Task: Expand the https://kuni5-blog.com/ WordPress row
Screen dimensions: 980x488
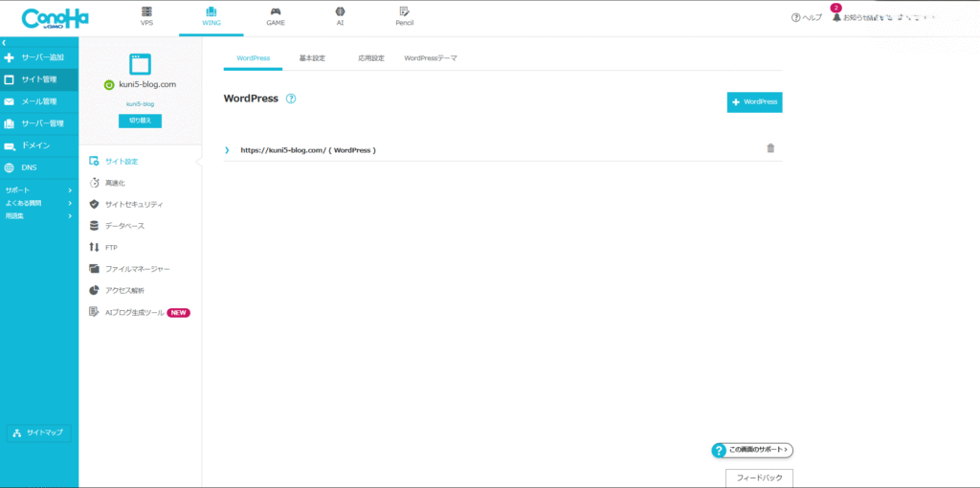Action: point(227,150)
